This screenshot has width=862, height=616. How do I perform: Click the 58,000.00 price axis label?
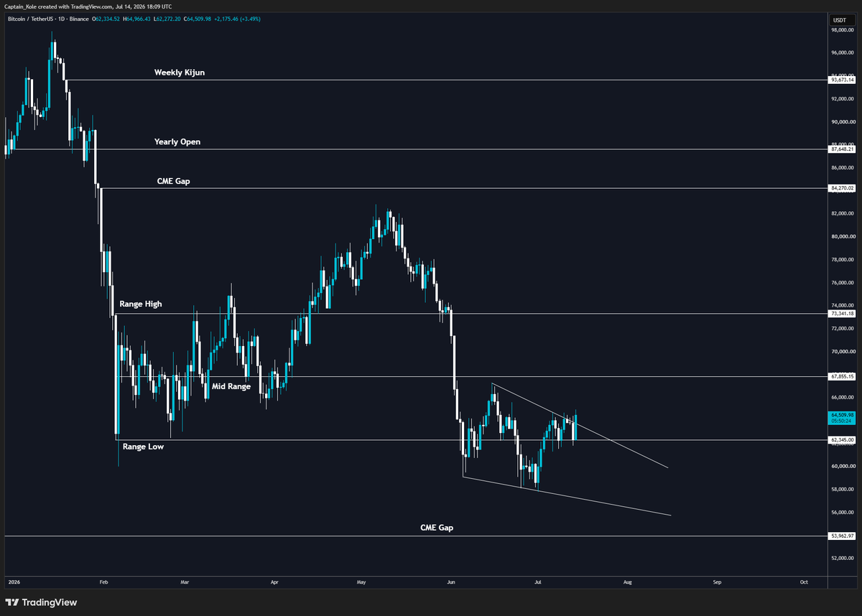(842, 490)
